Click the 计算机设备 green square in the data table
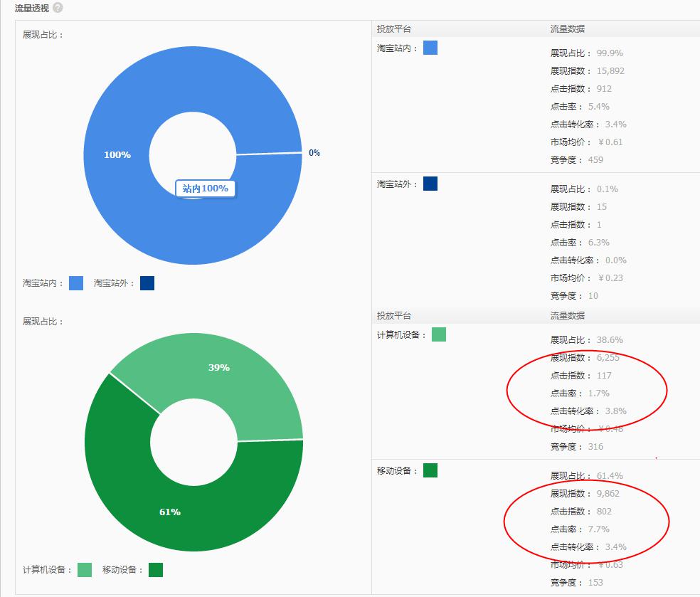Viewport: 700px width, 597px height. pos(439,334)
